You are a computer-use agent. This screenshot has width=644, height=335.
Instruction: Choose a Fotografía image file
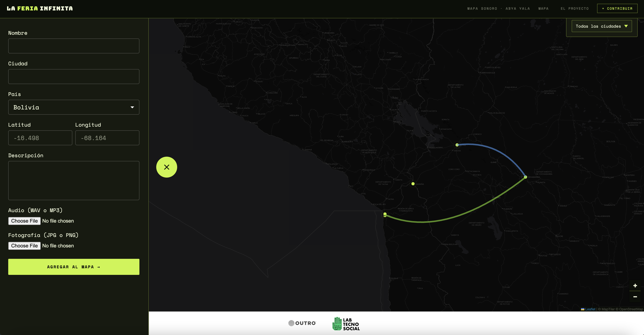pyautogui.click(x=24, y=246)
